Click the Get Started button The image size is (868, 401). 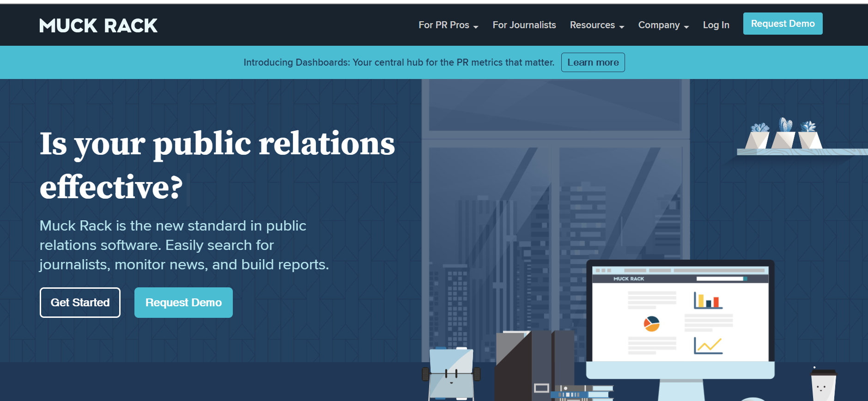pos(80,303)
